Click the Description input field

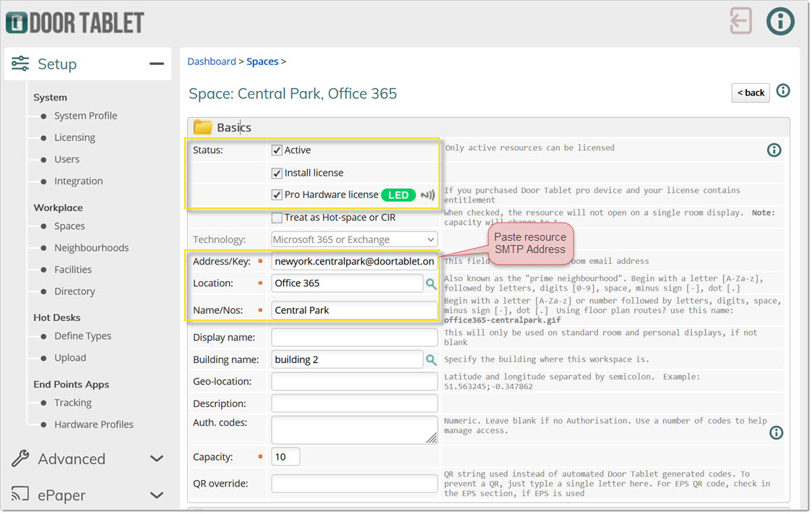(x=354, y=403)
